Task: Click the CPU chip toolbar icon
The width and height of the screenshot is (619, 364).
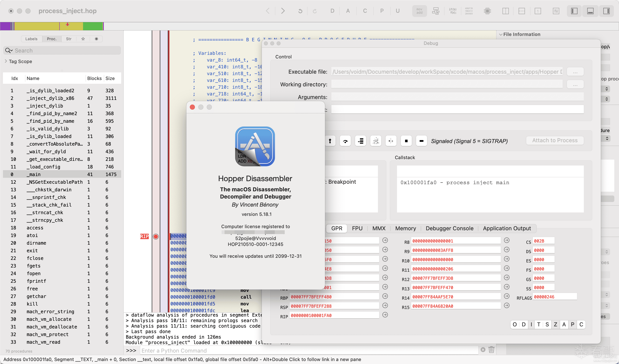Action: point(487,11)
